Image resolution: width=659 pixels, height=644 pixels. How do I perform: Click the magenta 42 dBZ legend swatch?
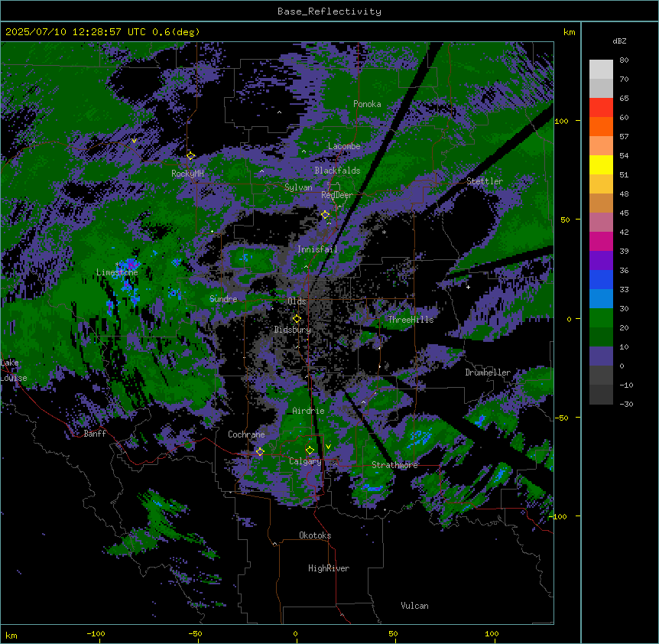pyautogui.click(x=601, y=241)
